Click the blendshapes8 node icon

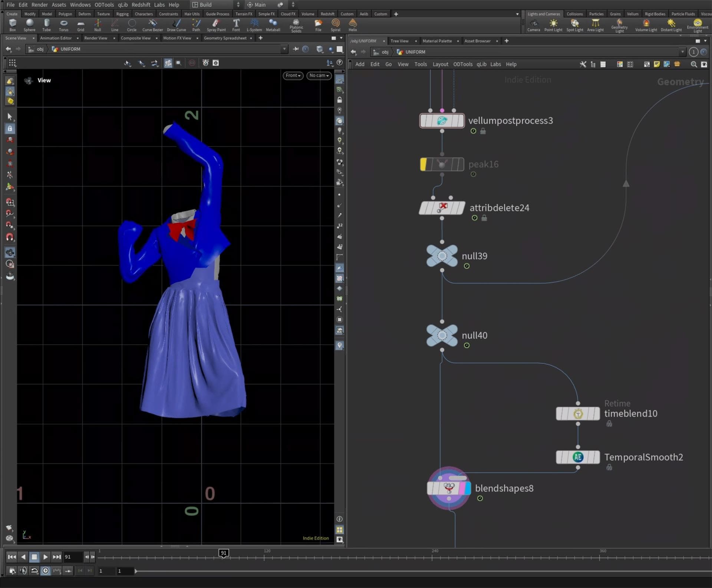(449, 488)
